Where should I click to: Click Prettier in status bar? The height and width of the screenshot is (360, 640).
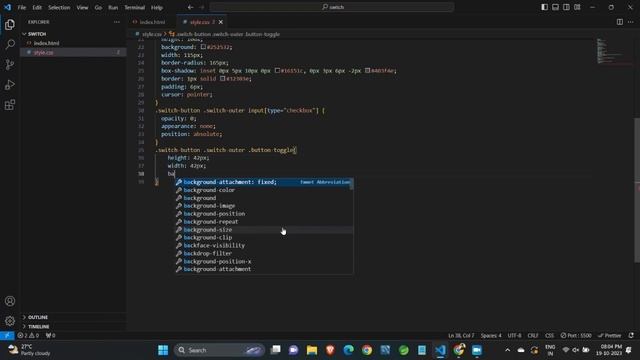tap(610, 336)
